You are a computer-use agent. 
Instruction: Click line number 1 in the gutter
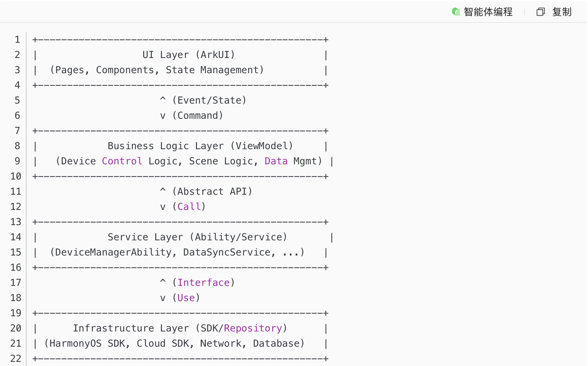point(17,40)
